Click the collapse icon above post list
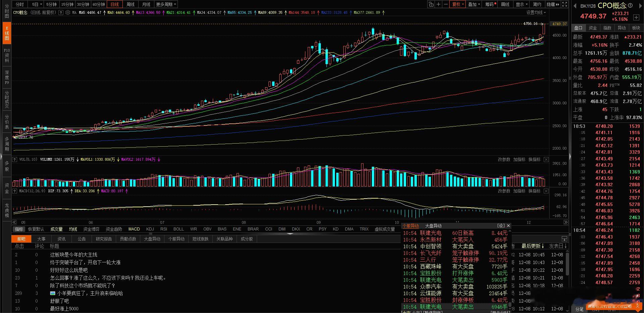The image size is (644, 313). pyautogui.click(x=564, y=239)
